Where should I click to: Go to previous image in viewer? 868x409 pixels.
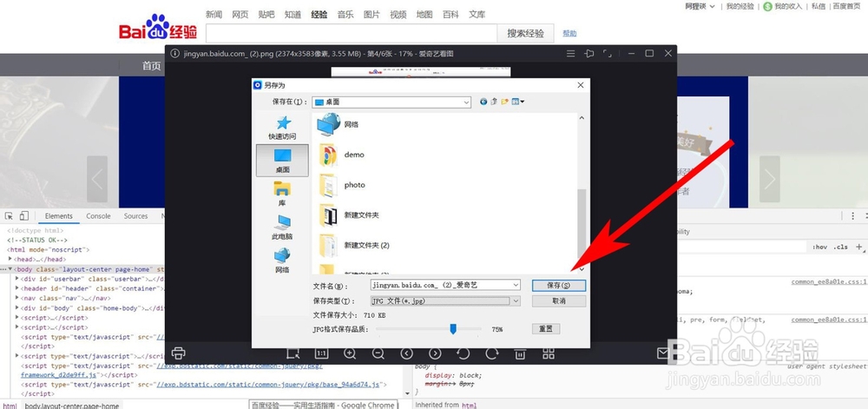click(x=407, y=353)
